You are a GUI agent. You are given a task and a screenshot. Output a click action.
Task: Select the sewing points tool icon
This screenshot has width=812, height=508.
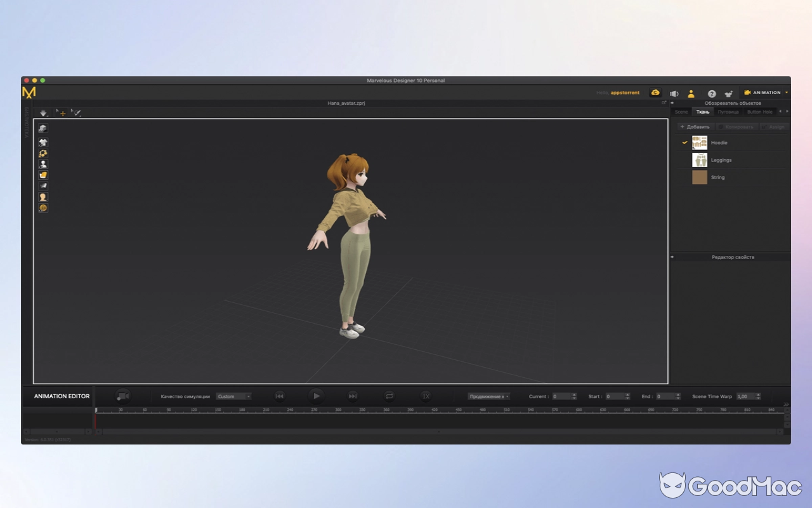click(x=43, y=152)
